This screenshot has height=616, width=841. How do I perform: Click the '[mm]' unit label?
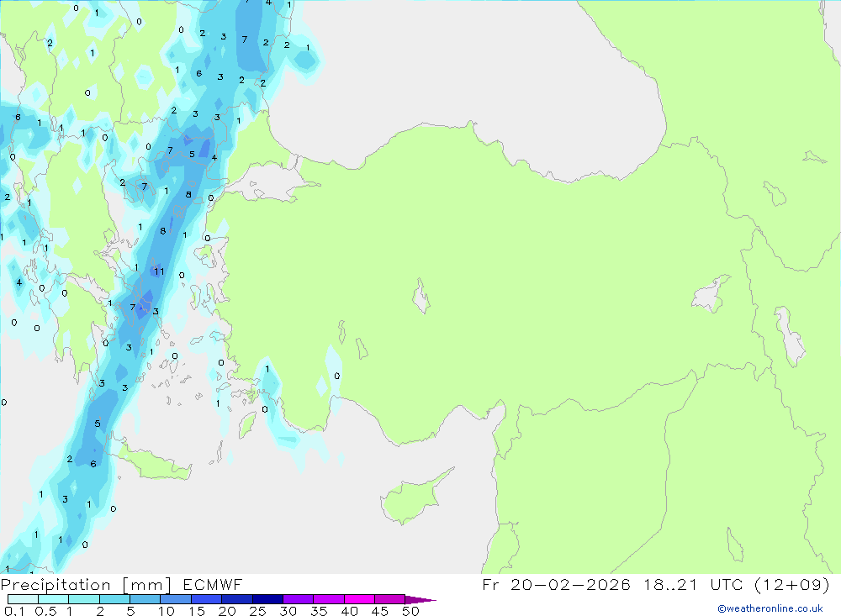[x=146, y=585]
